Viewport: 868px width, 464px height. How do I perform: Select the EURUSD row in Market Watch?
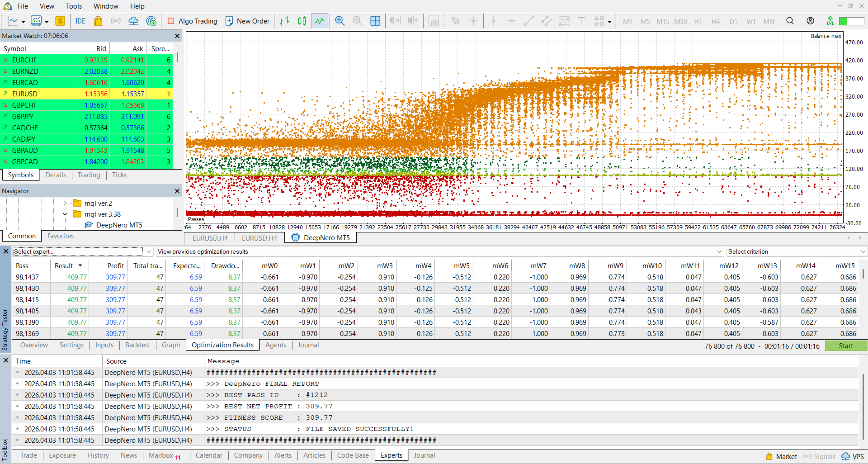25,94
